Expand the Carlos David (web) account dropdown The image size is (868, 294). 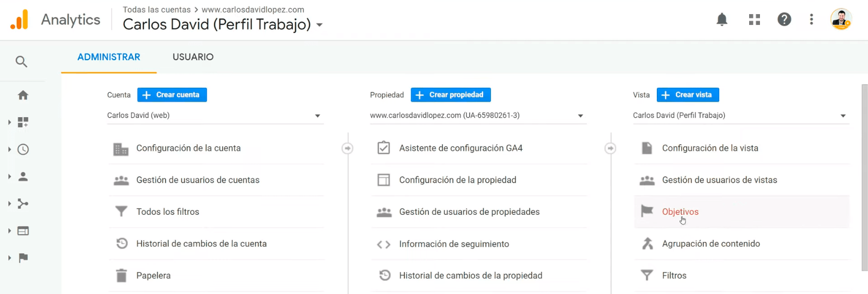pyautogui.click(x=215, y=116)
